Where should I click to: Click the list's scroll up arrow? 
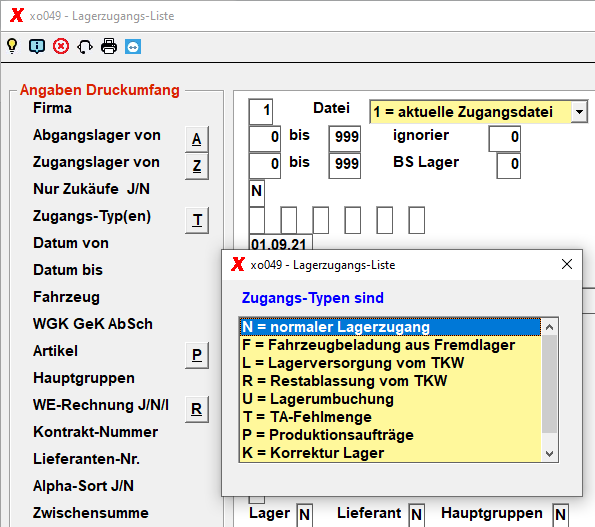click(549, 327)
